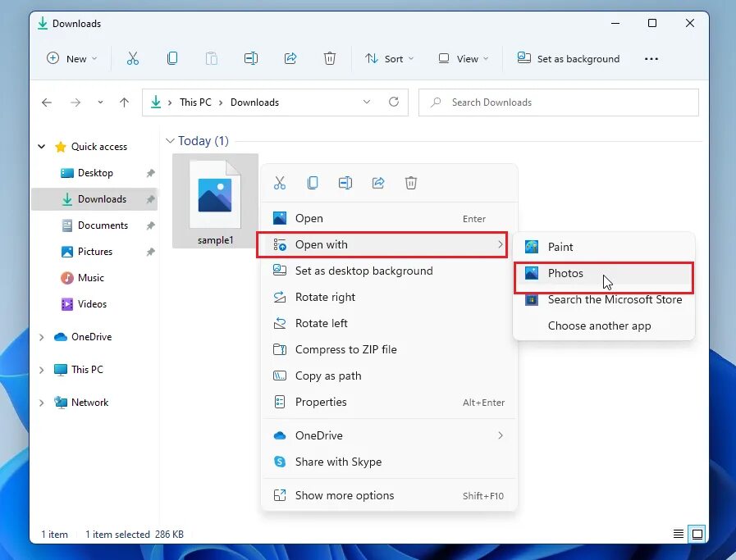This screenshot has height=560, width=736.
Task: Open the recent locations dropdown arrow
Action: pyautogui.click(x=100, y=102)
